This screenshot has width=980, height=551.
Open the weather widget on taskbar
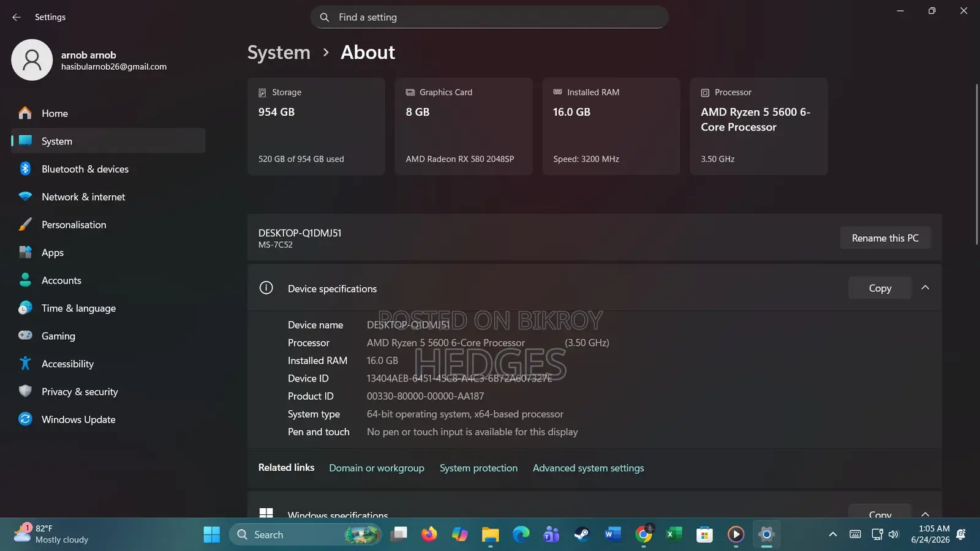pyautogui.click(x=51, y=534)
